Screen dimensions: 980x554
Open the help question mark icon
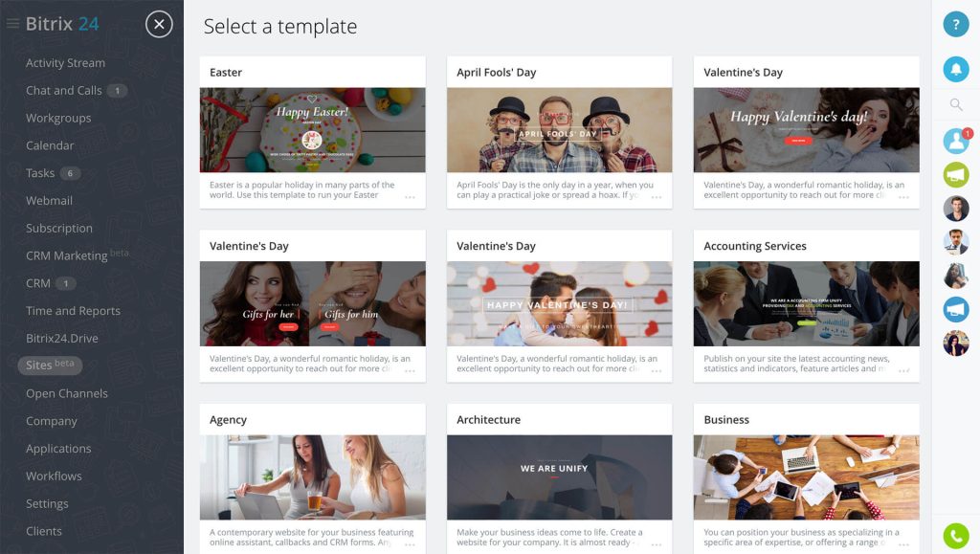click(956, 24)
